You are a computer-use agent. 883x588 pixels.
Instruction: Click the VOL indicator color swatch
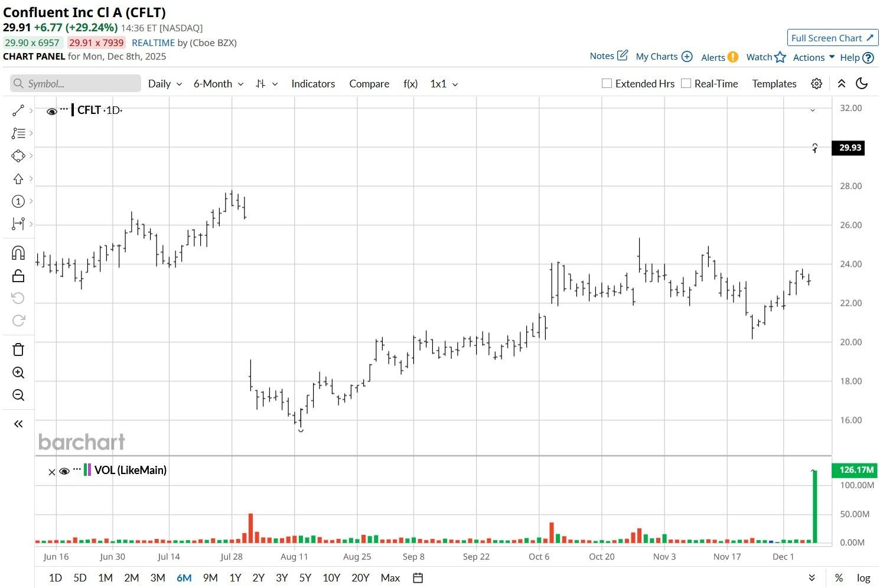(x=87, y=470)
